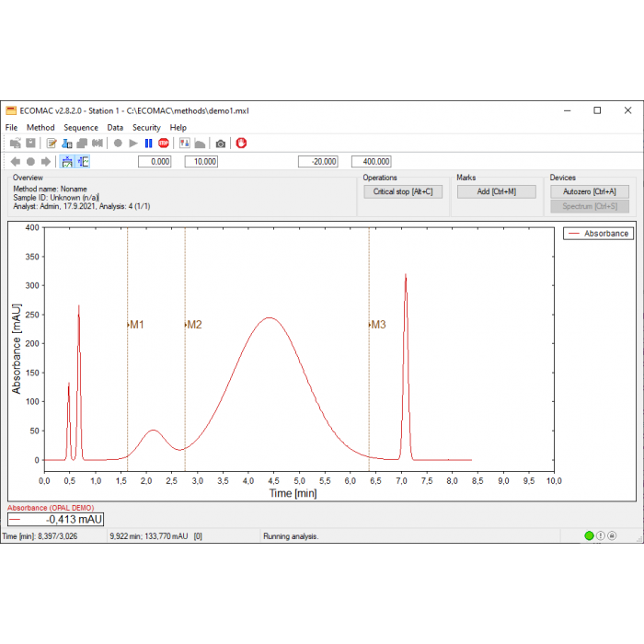Click the green status indicator light

pyautogui.click(x=589, y=536)
